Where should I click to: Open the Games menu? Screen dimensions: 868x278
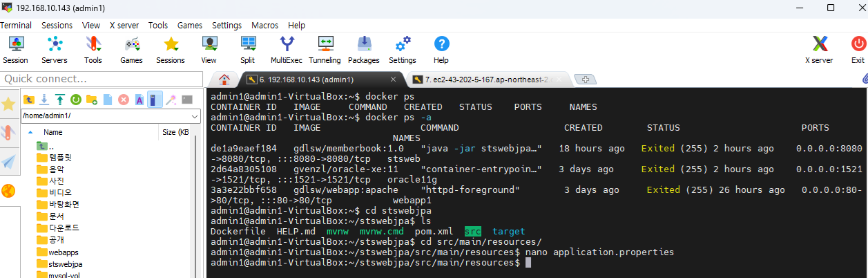point(190,25)
